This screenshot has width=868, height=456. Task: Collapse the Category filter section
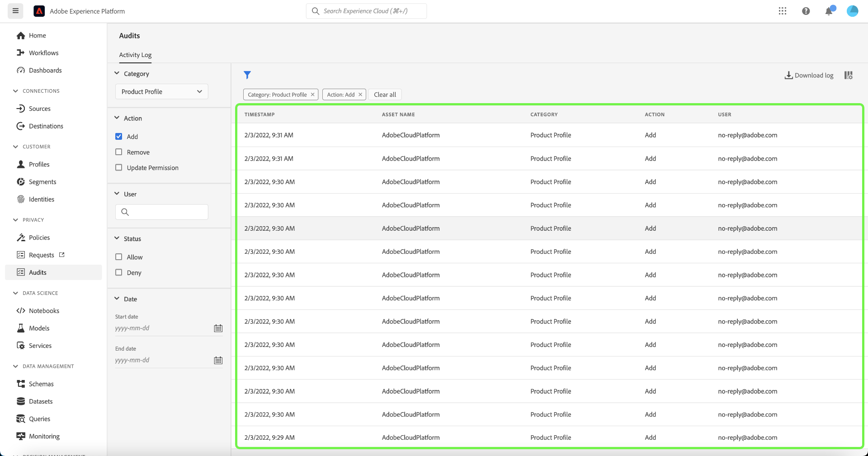click(117, 73)
